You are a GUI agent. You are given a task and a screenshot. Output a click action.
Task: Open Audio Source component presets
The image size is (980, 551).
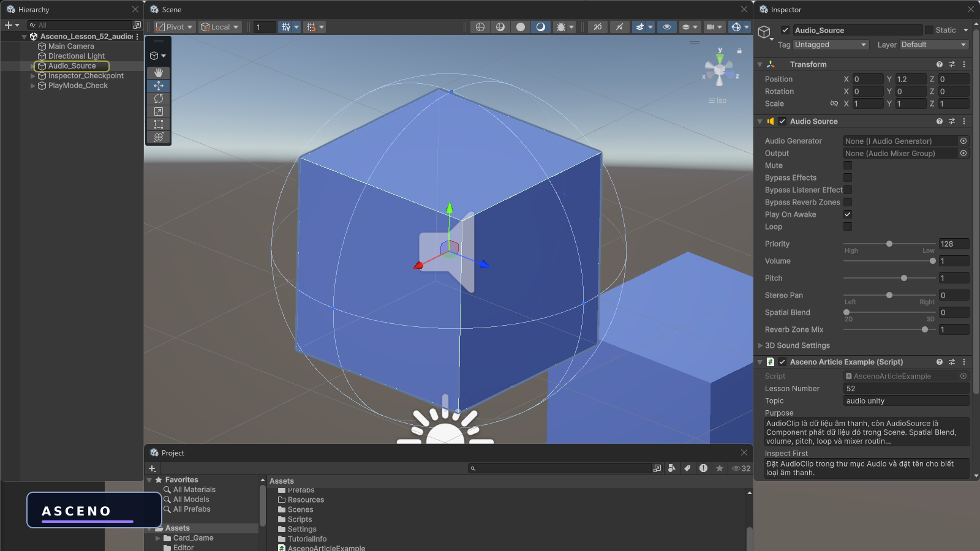952,121
